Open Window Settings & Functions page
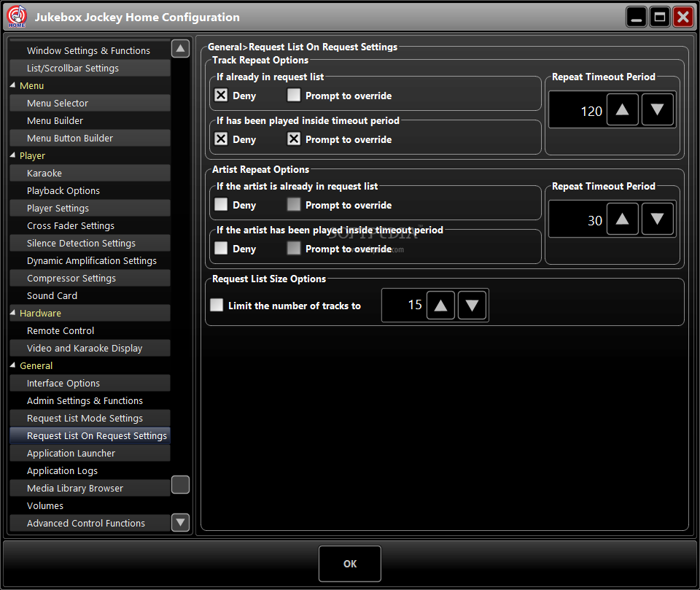The width and height of the screenshot is (700, 590). [90, 50]
